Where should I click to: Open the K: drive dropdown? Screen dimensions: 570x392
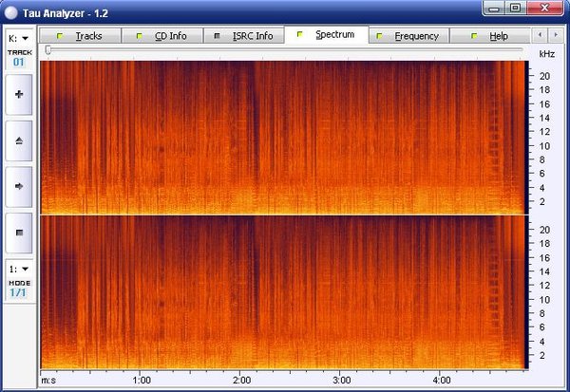pos(19,38)
